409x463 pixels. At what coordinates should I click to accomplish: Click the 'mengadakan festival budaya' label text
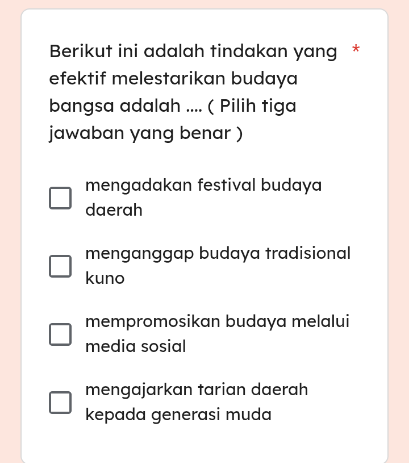tap(203, 185)
